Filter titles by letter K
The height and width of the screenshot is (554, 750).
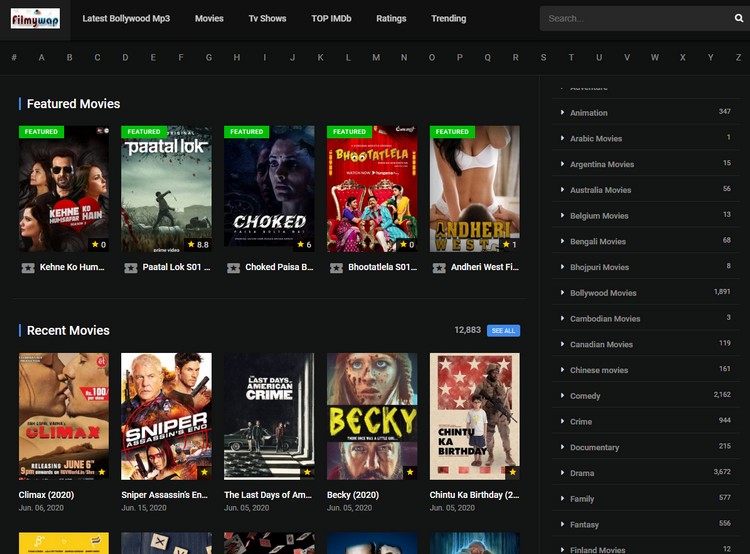pyautogui.click(x=320, y=57)
